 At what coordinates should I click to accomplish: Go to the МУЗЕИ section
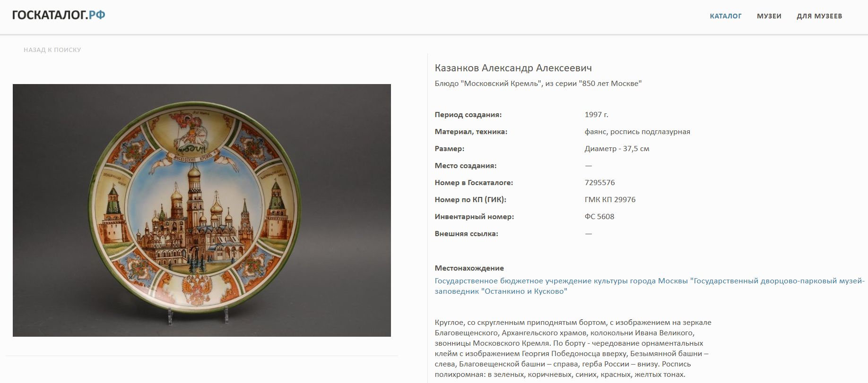tap(769, 16)
